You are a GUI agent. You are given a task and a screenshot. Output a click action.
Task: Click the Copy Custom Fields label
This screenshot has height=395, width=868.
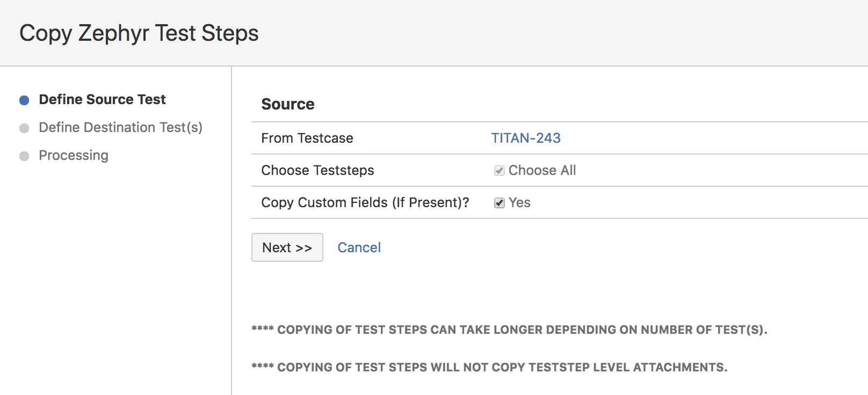pyautogui.click(x=365, y=202)
